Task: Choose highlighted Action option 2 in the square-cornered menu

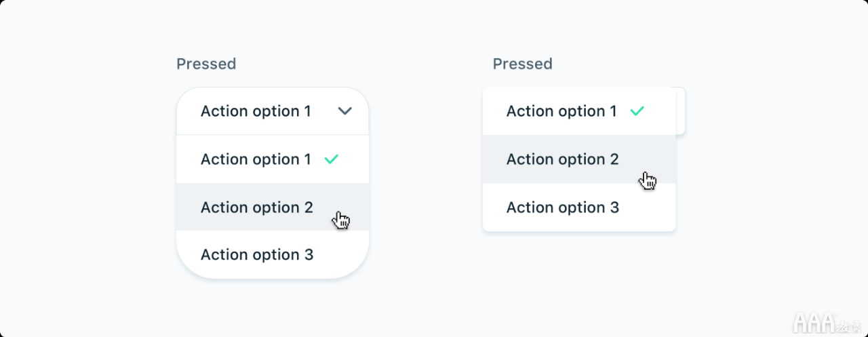Action: pos(579,159)
